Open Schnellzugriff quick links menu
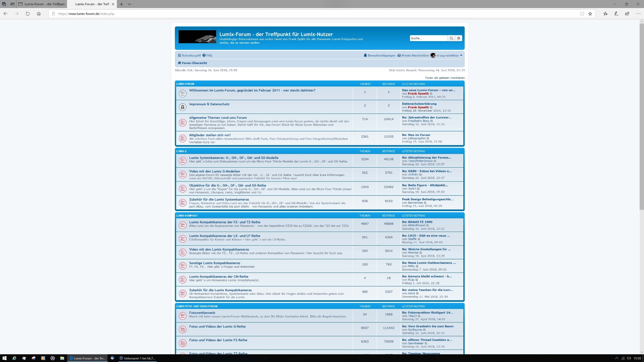The image size is (644, 362). point(189,55)
